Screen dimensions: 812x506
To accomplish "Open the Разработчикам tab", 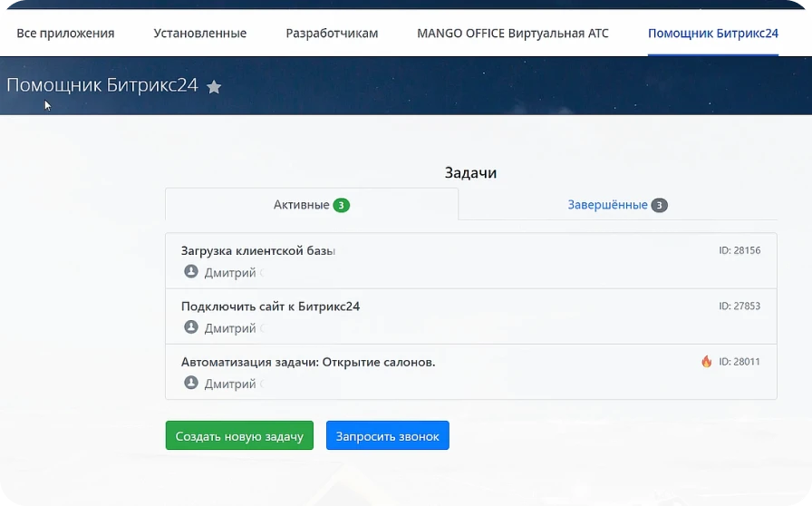I will coord(332,34).
